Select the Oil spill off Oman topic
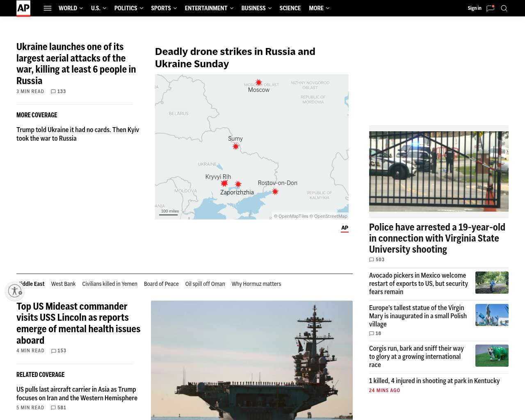The width and height of the screenshot is (525, 420). (x=205, y=284)
